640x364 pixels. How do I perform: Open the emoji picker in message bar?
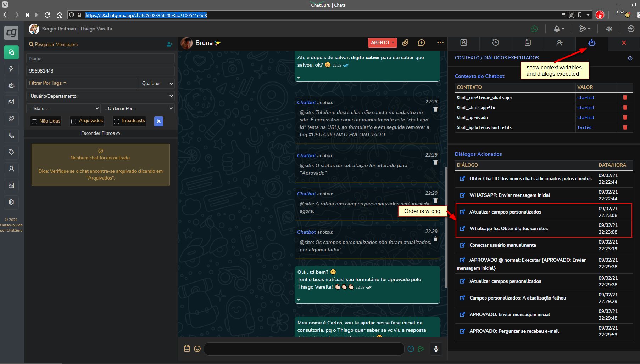point(197,349)
